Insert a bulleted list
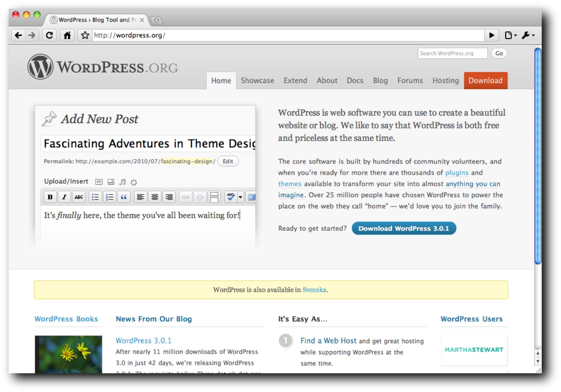The image size is (561, 392). 95,197
